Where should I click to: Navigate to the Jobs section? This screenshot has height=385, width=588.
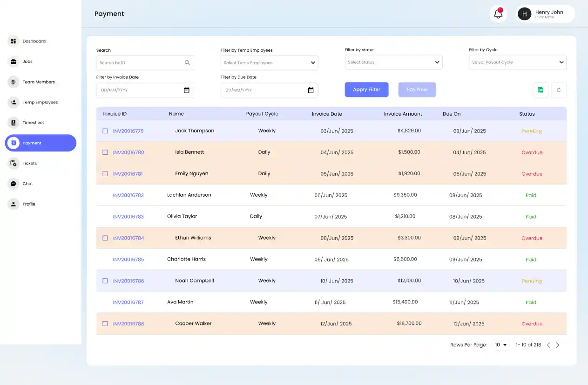point(27,61)
